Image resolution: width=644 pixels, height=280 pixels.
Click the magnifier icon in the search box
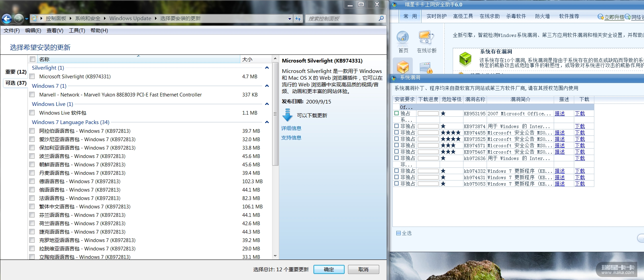[x=381, y=18]
